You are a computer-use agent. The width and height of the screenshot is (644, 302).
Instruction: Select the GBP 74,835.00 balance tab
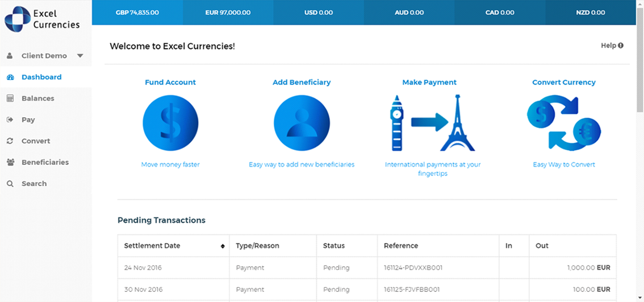pyautogui.click(x=137, y=13)
